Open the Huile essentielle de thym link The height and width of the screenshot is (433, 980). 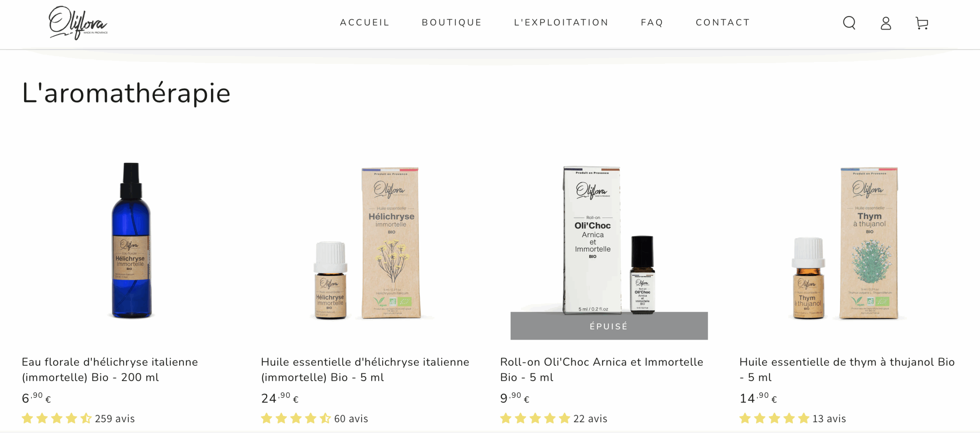(847, 370)
